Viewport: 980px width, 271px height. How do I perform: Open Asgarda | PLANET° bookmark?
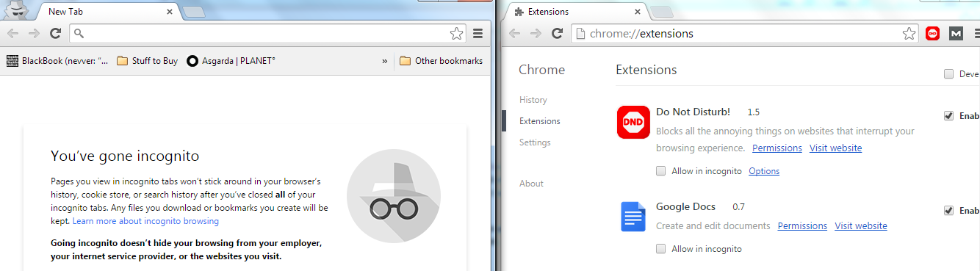231,61
